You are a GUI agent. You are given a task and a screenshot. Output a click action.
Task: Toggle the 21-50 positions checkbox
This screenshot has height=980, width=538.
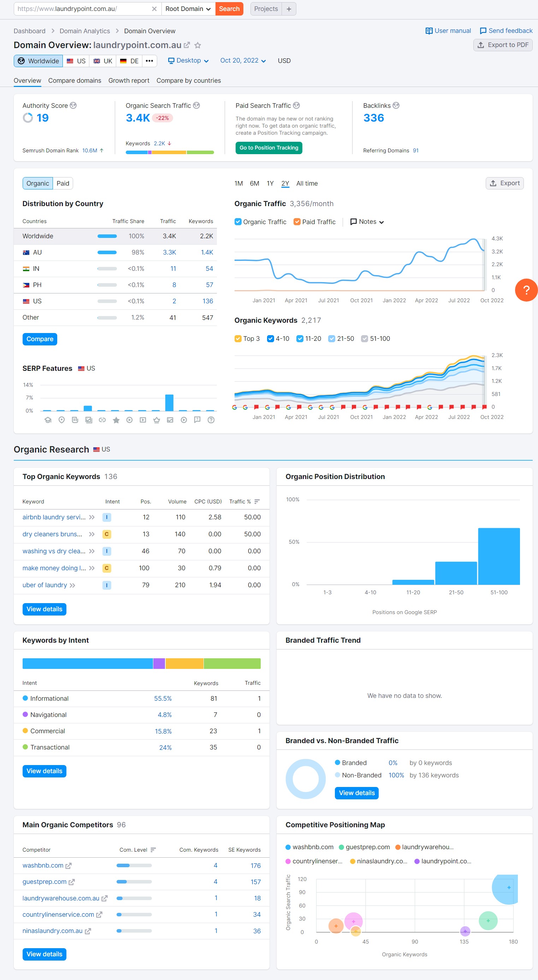[332, 339]
